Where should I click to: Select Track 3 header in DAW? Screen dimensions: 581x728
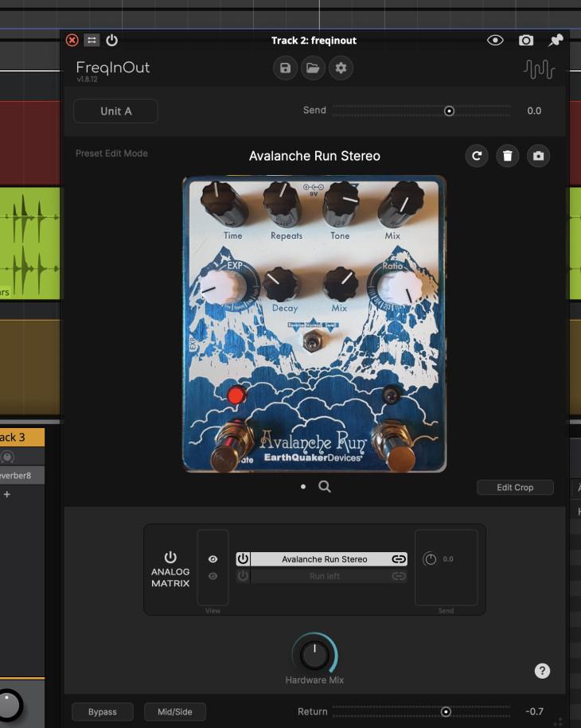[21, 438]
